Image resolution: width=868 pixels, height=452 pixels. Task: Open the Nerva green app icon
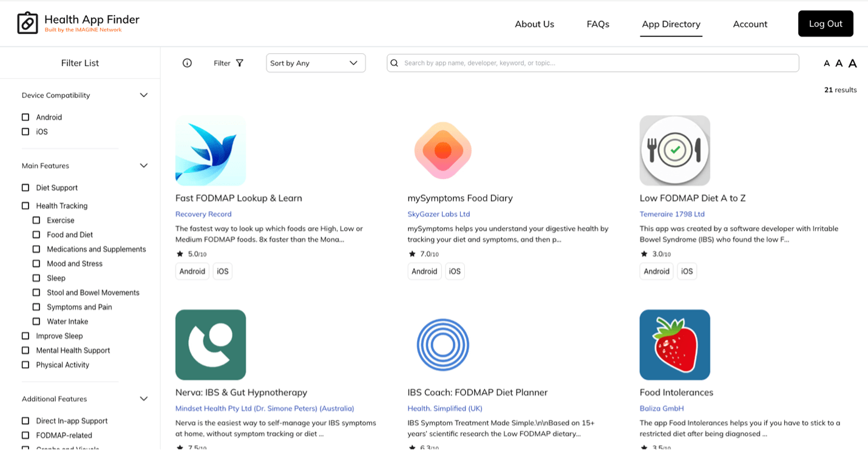click(211, 345)
